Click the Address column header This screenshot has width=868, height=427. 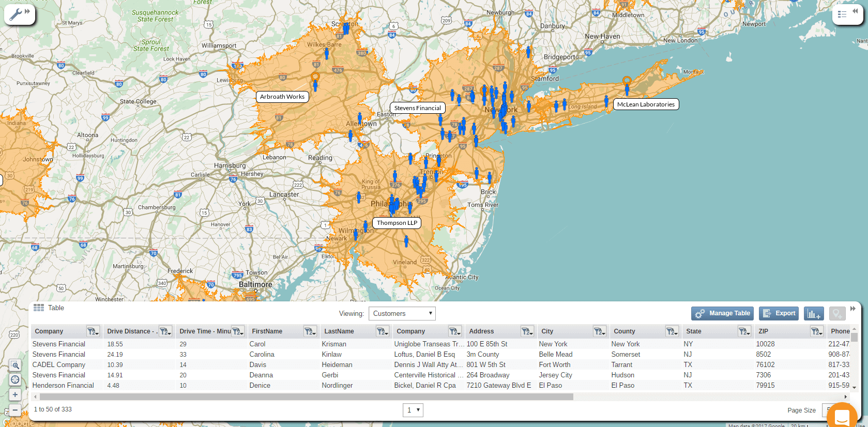pos(481,331)
